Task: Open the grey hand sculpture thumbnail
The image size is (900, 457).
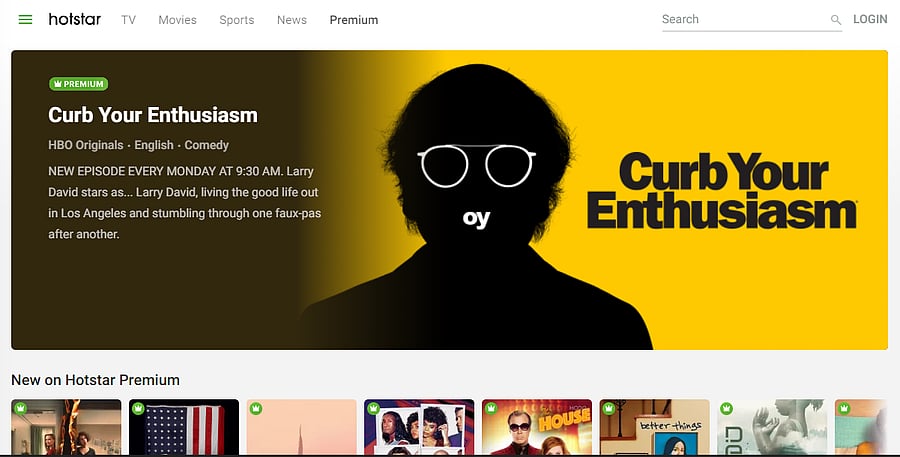Action: [x=772, y=427]
